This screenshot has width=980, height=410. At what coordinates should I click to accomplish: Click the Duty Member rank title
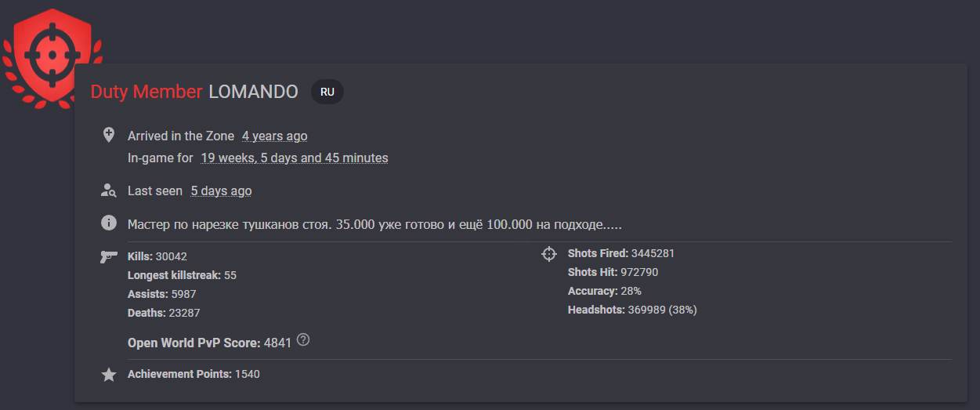(x=146, y=92)
